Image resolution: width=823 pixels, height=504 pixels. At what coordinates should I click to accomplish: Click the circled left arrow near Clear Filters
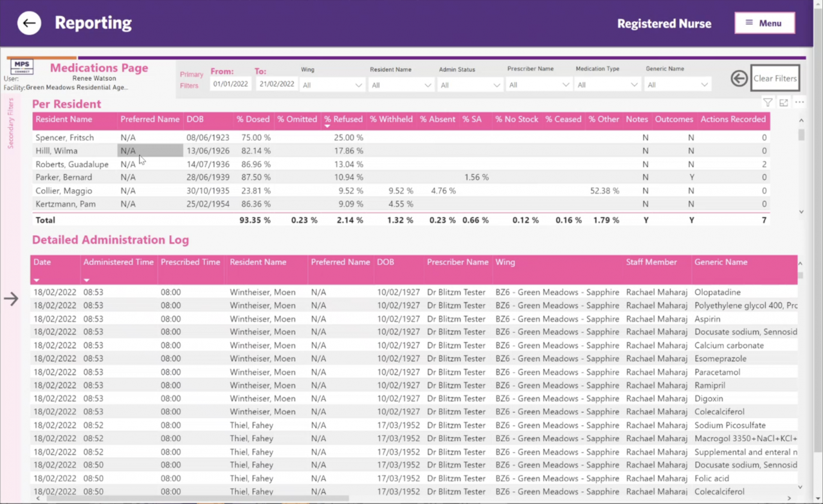pyautogui.click(x=739, y=78)
